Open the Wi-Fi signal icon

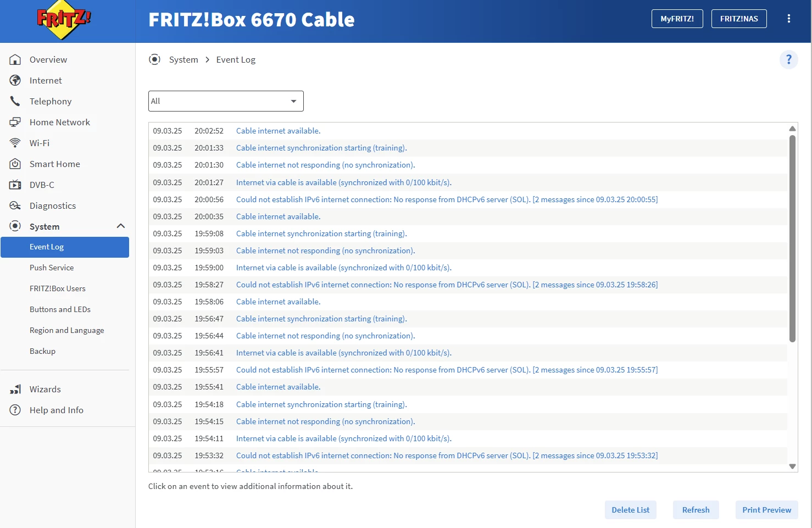[x=15, y=143]
